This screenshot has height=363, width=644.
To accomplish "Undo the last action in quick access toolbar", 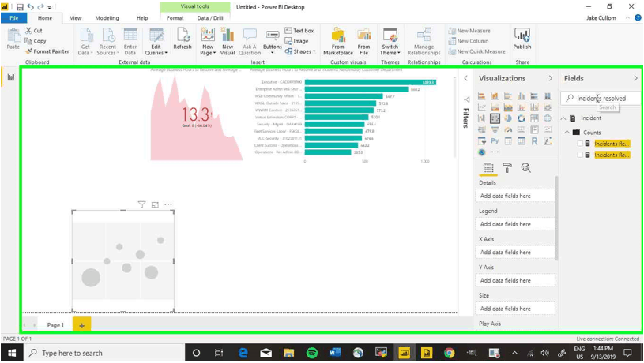I will coord(30,7).
